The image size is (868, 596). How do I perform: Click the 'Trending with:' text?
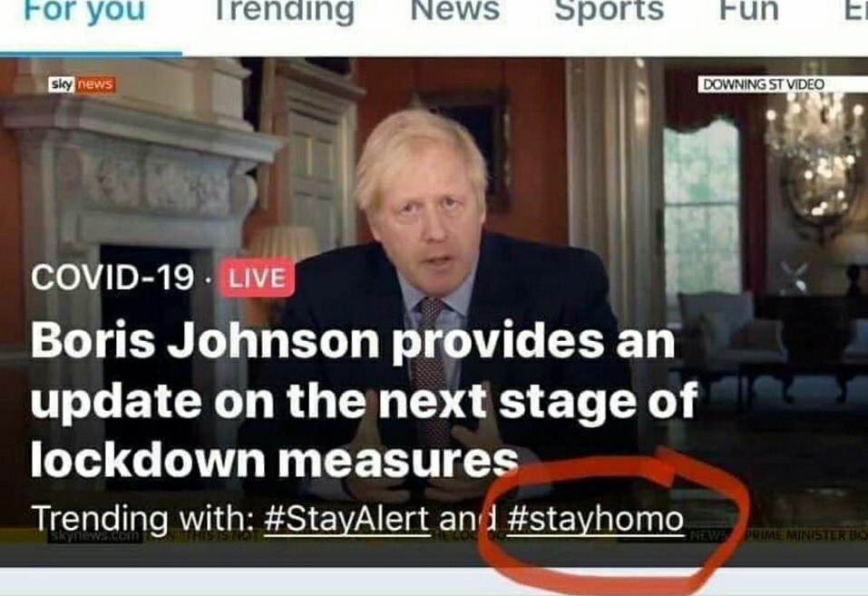click(142, 519)
